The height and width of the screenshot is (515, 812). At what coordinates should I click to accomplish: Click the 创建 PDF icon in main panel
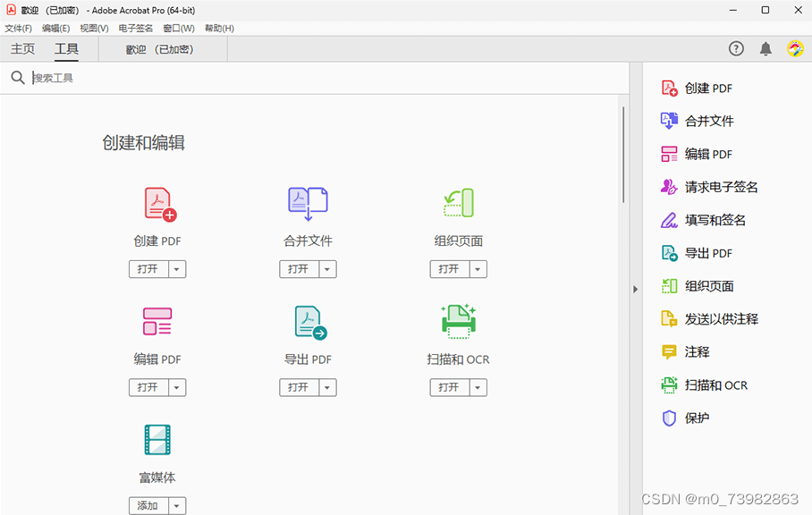(x=160, y=205)
